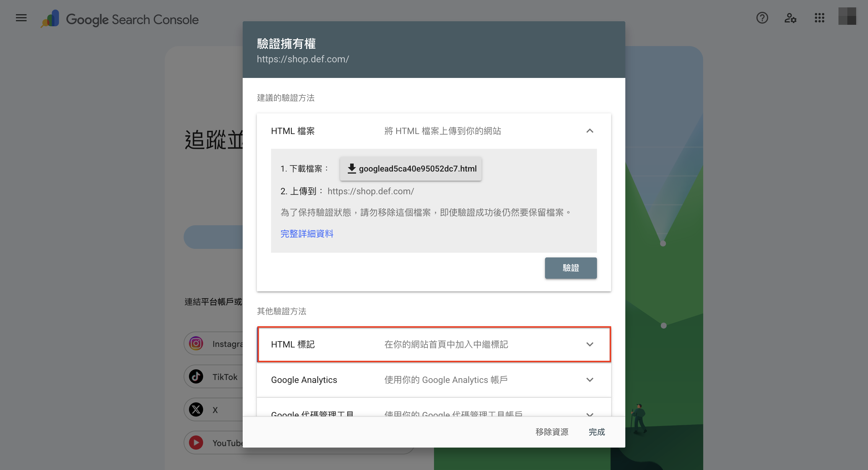Click 移除資源 to remove property
This screenshot has width=868, height=470.
[552, 432]
